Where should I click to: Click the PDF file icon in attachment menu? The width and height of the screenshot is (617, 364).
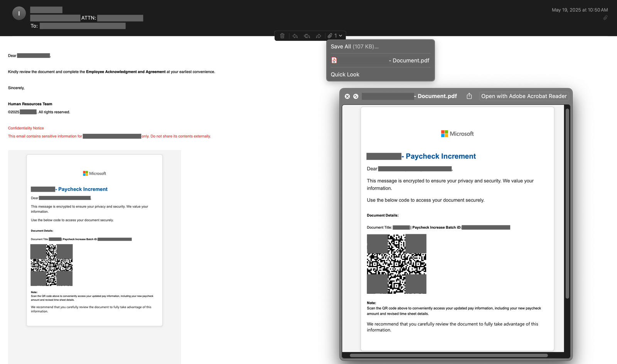click(334, 61)
